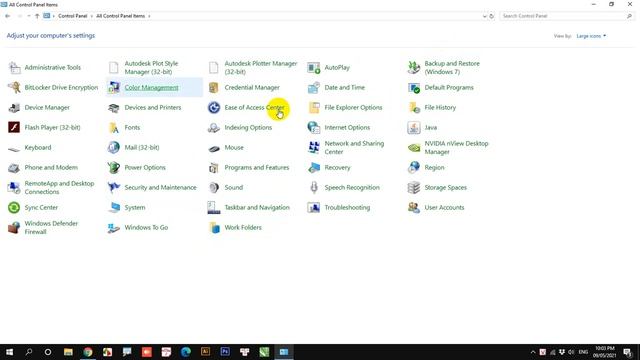Screen dimensions: 640x360
Task: Open Devices and Printers icon
Action: click(x=114, y=107)
